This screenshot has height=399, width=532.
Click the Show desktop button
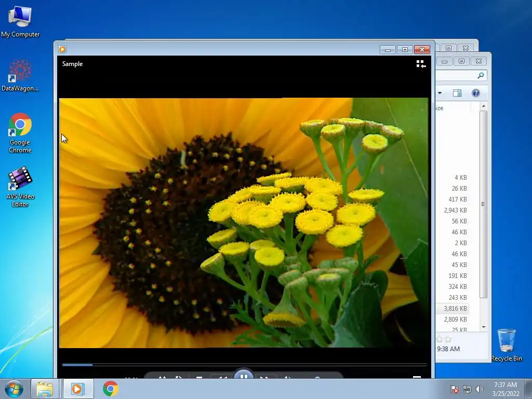point(528,389)
